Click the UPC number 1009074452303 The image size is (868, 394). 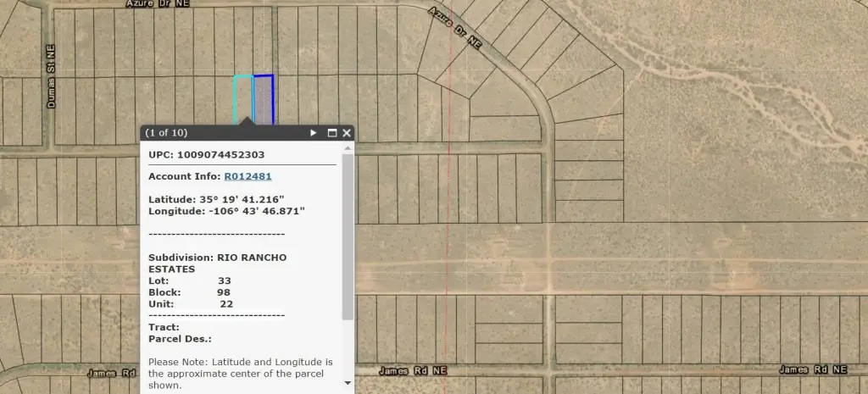(x=220, y=155)
